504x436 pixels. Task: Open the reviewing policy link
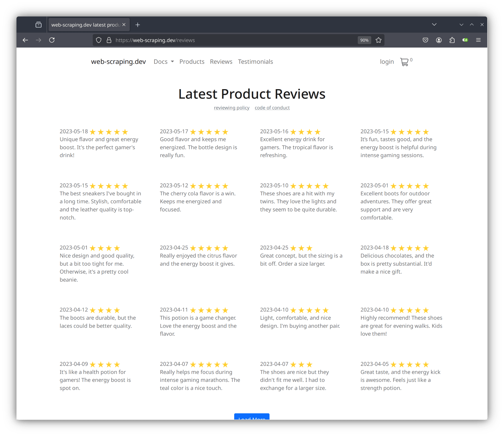[232, 107]
